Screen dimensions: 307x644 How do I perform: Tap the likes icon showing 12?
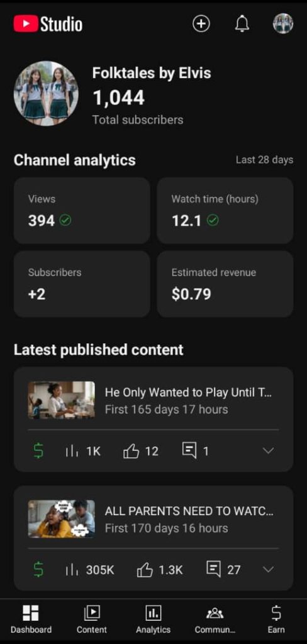point(131,452)
